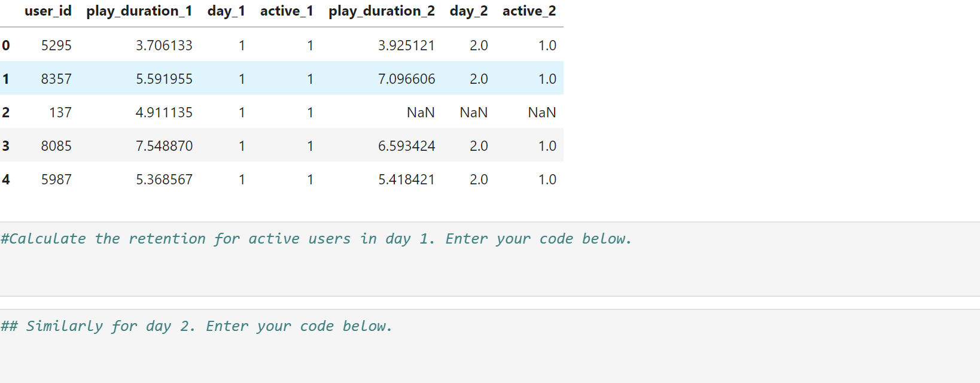Focus the day 1 retention code cell

click(x=490, y=259)
